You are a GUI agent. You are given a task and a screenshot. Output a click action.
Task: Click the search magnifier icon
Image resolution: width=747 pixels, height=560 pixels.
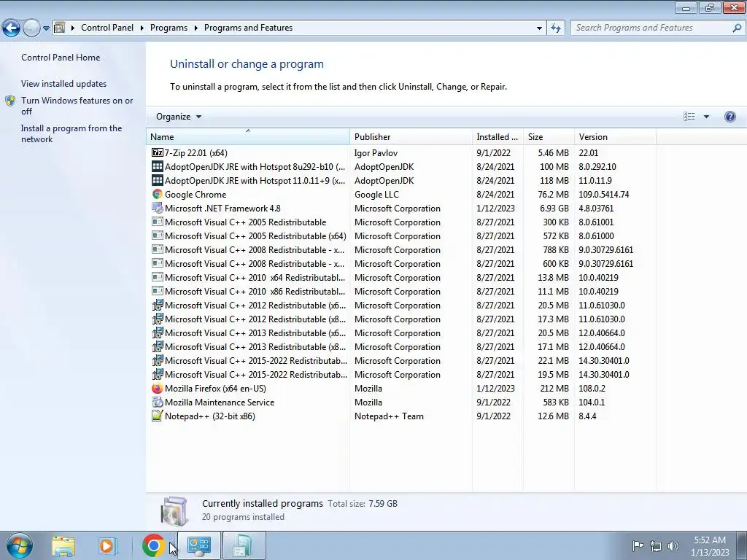(737, 28)
